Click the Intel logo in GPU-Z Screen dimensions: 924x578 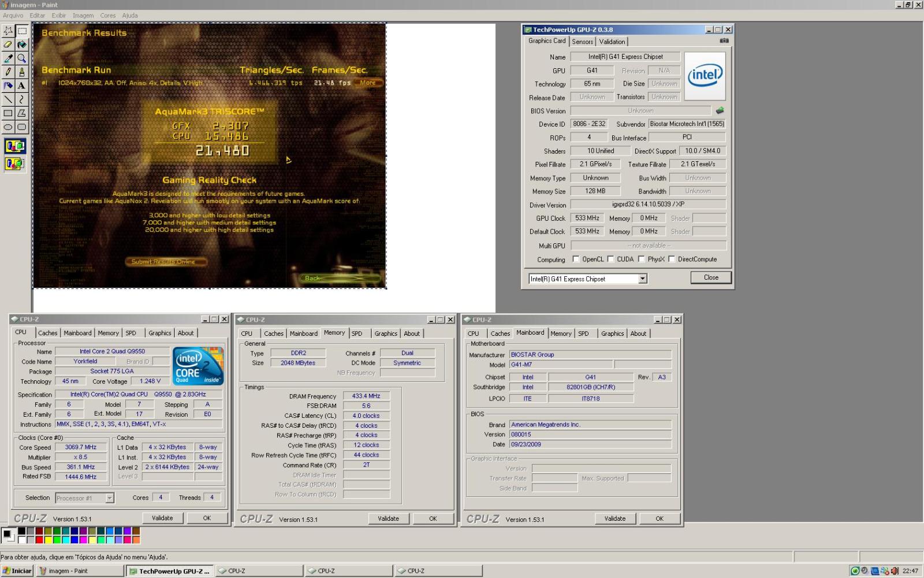[x=705, y=76]
